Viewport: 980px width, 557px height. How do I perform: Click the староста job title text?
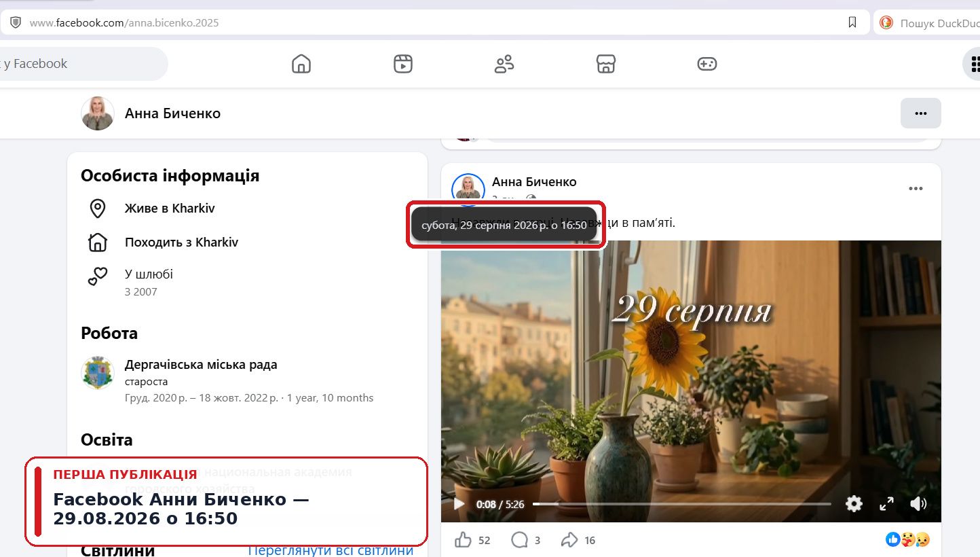pyautogui.click(x=146, y=382)
